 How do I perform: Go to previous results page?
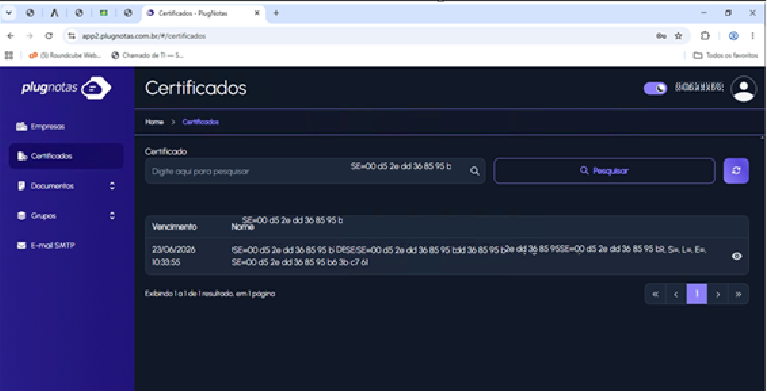(x=676, y=294)
